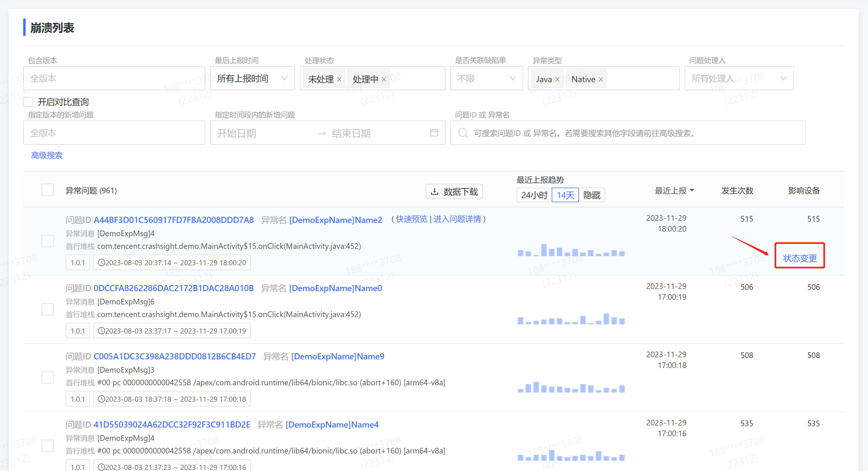Image resolution: width=868 pixels, height=471 pixels.
Task: Check the row for issue 0DCCFA8262286DAC2172B1DAC28A010B
Action: 47,309
